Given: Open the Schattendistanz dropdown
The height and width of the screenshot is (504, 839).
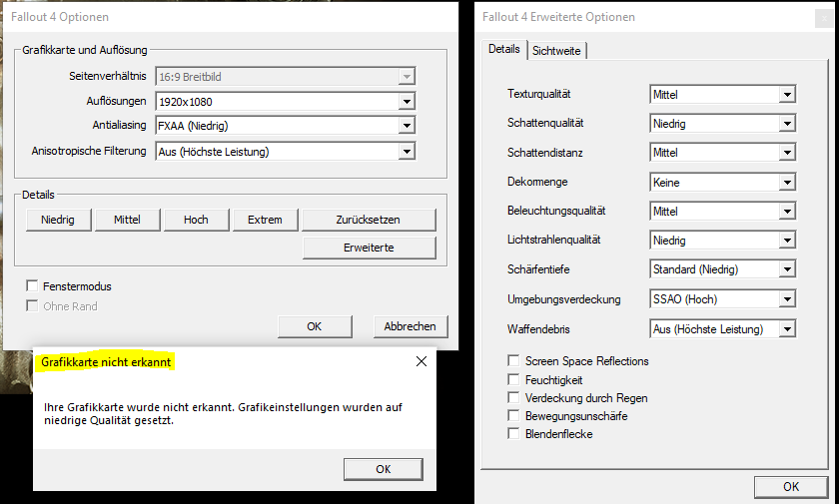Looking at the screenshot, I should (722, 153).
